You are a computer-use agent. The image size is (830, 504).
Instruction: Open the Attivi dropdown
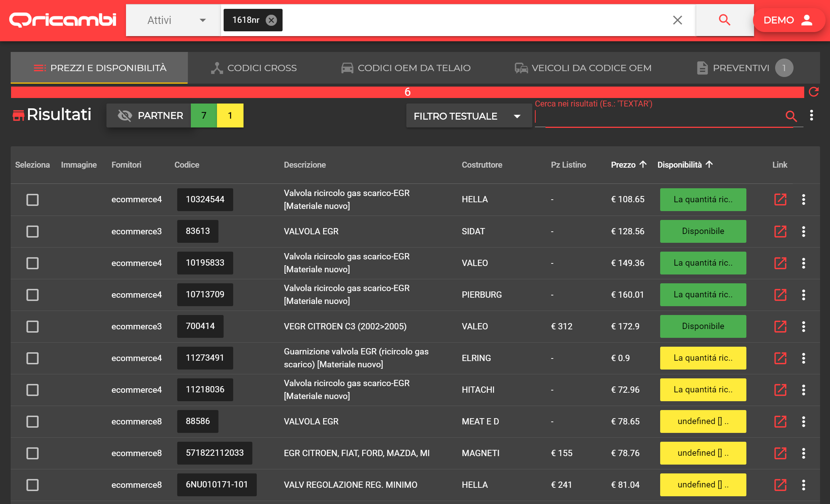(x=173, y=20)
